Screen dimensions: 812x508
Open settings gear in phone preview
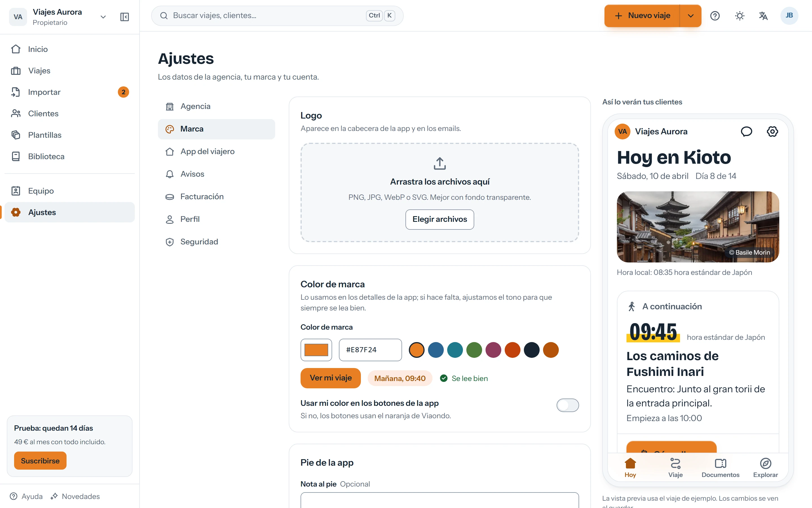772,131
